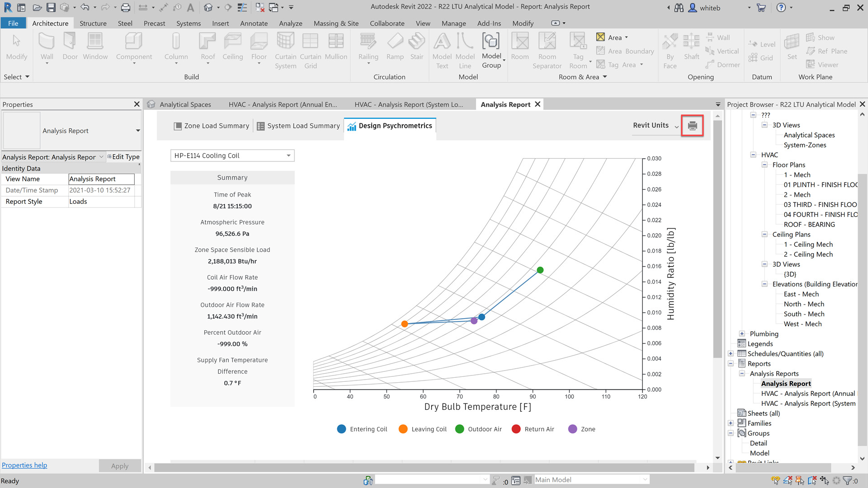
Task: Expand the Room & Area panel dropdown
Action: [x=583, y=77]
